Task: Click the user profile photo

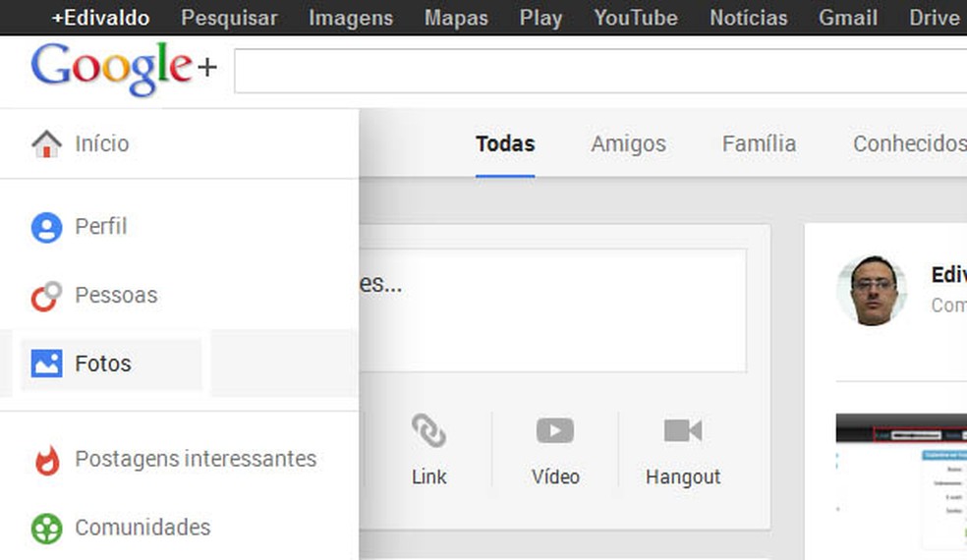Action: pyautogui.click(x=872, y=290)
